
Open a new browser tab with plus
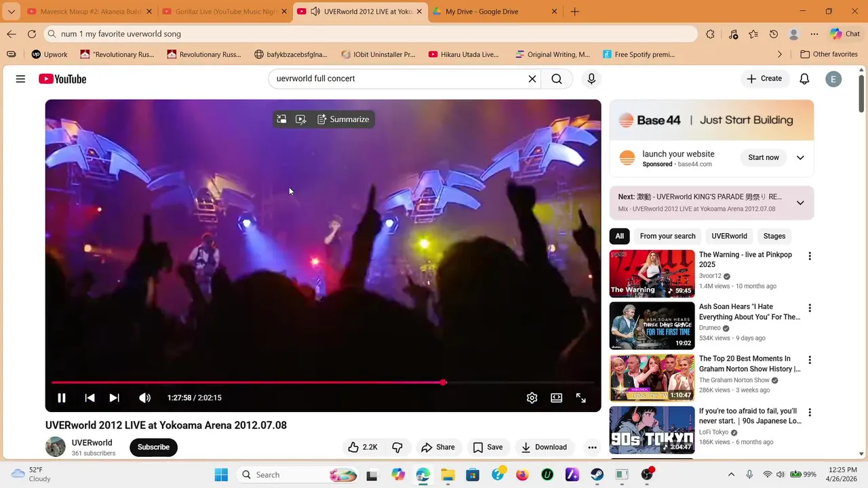point(574,12)
